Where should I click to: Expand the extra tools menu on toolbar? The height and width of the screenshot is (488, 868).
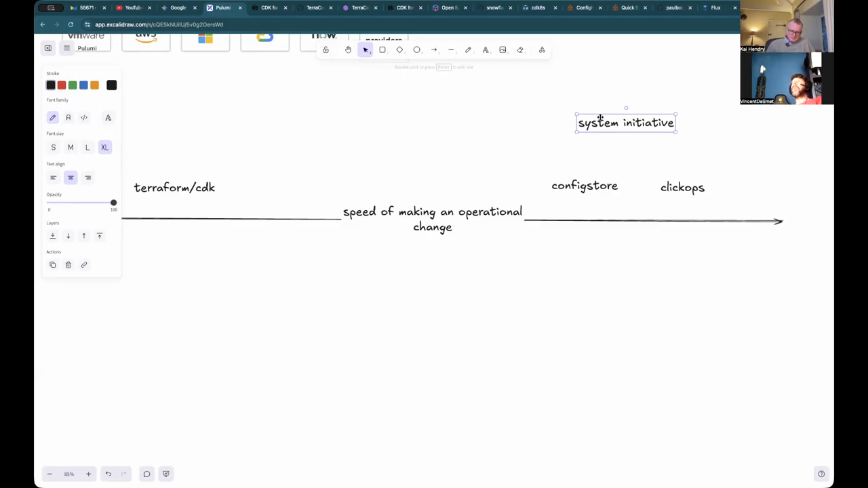click(x=542, y=49)
